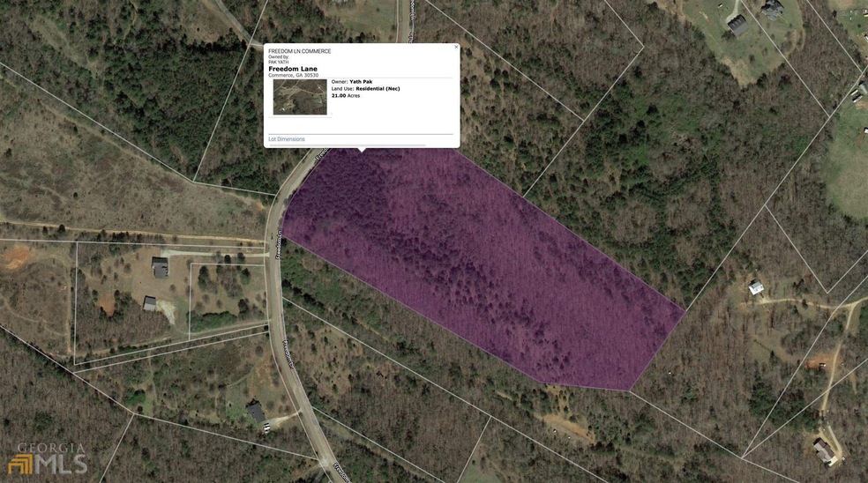Close the parcel info popup
Image resolution: width=868 pixels, height=483 pixels.
456,47
